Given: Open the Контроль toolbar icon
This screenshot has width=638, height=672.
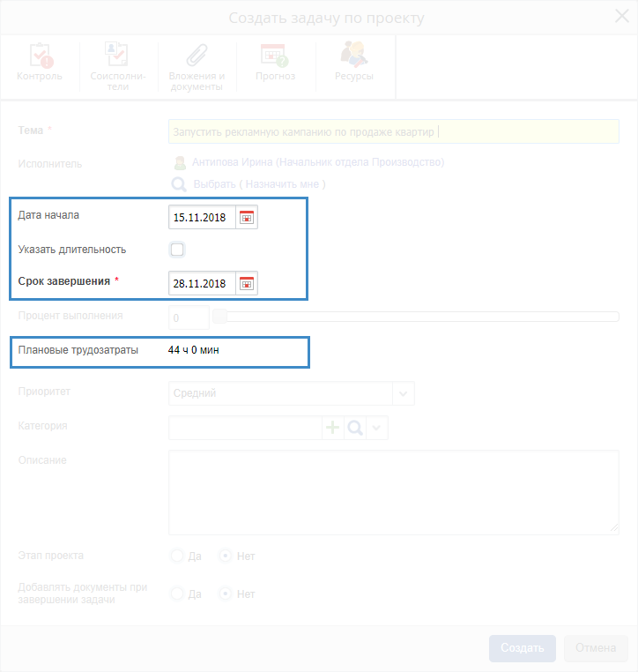Looking at the screenshot, I should point(40,55).
